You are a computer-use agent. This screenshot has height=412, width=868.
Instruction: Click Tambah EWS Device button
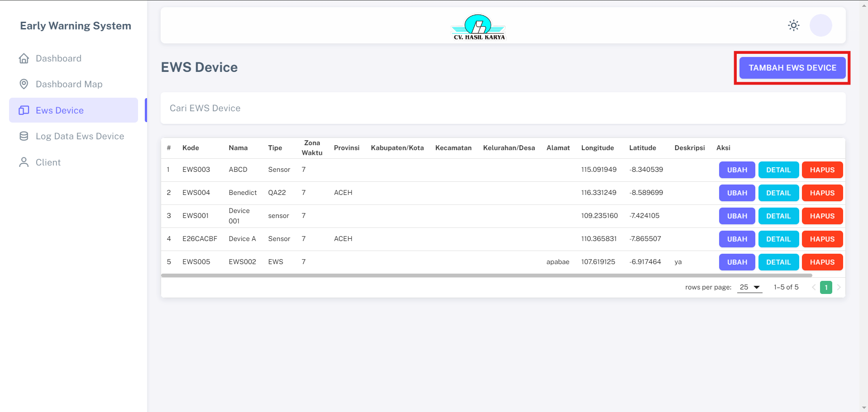tap(792, 68)
